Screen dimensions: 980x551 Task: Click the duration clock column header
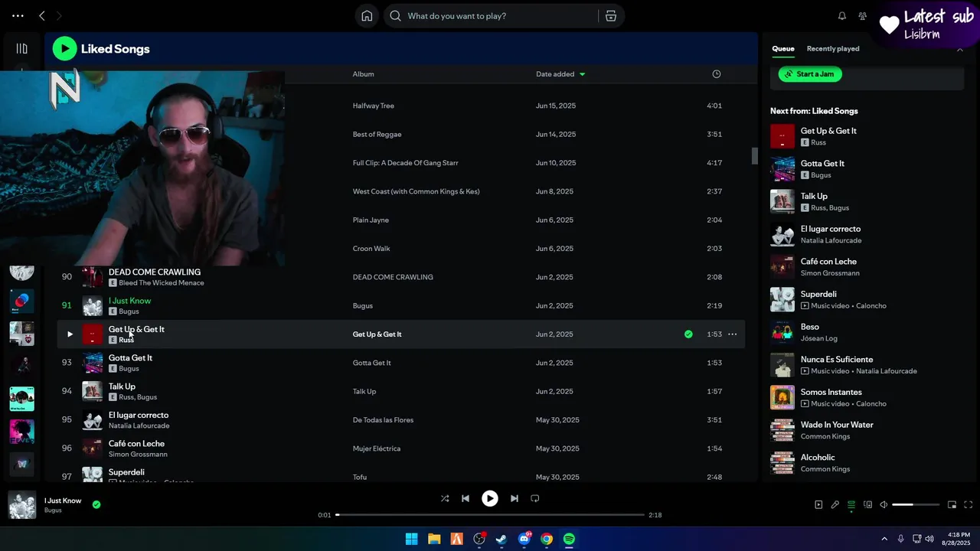click(x=717, y=74)
